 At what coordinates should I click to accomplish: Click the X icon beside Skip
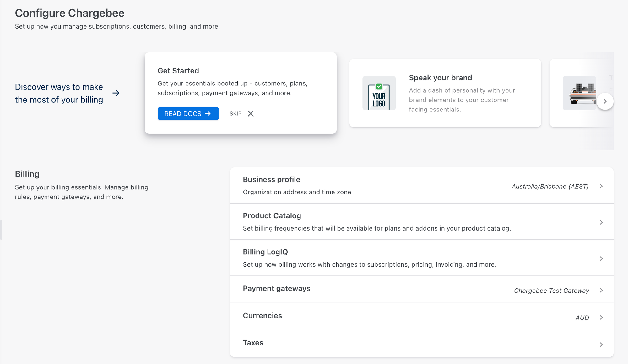coord(251,114)
